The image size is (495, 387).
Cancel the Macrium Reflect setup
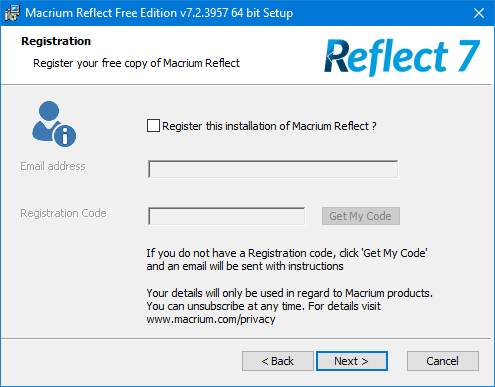tap(443, 361)
